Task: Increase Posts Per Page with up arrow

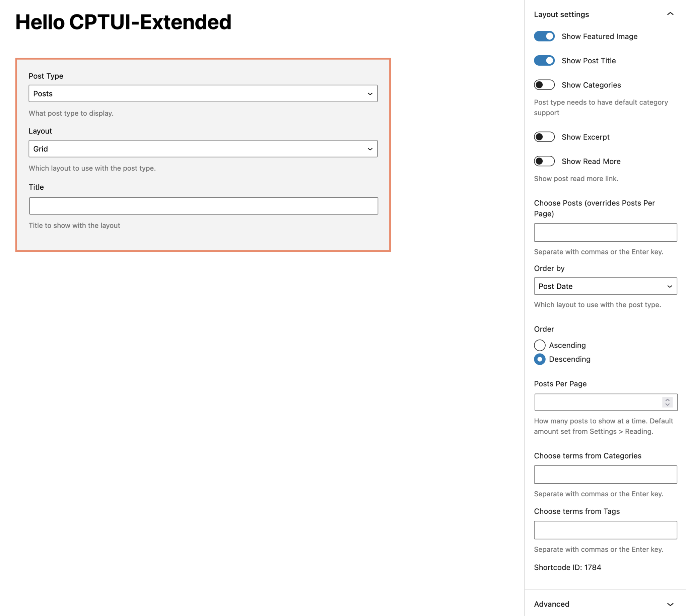Action: 667,400
